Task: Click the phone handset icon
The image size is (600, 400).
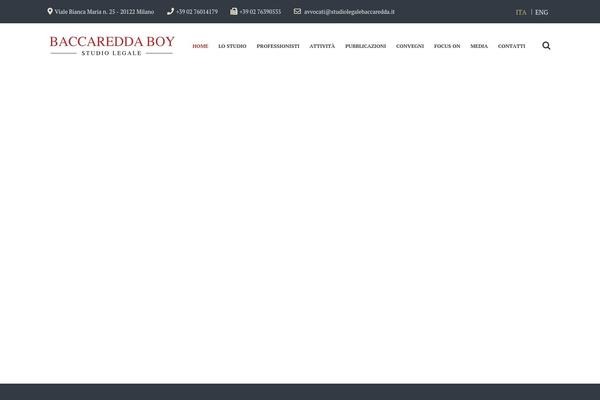Action: (170, 11)
